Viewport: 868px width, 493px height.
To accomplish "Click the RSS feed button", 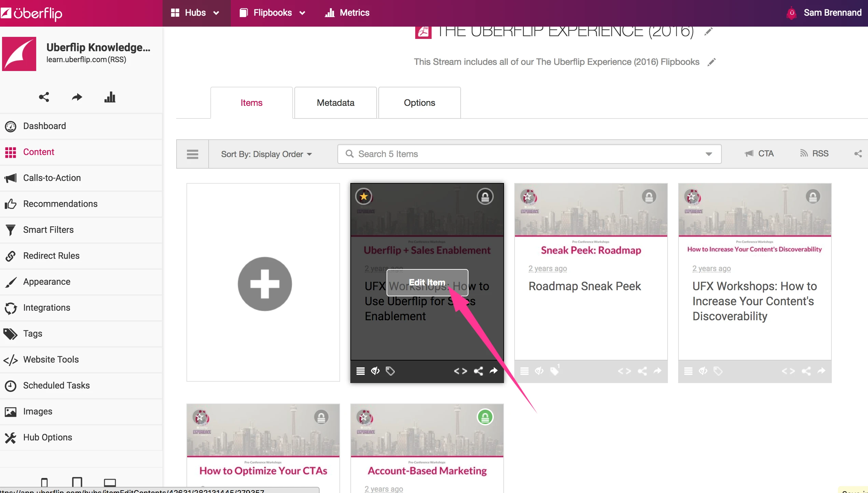I will (x=814, y=154).
